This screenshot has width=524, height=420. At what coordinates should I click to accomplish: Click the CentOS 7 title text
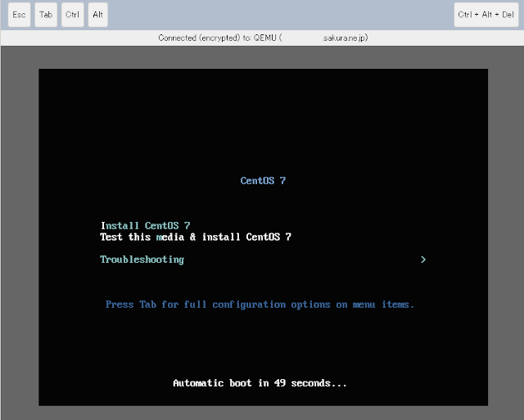[x=263, y=181]
